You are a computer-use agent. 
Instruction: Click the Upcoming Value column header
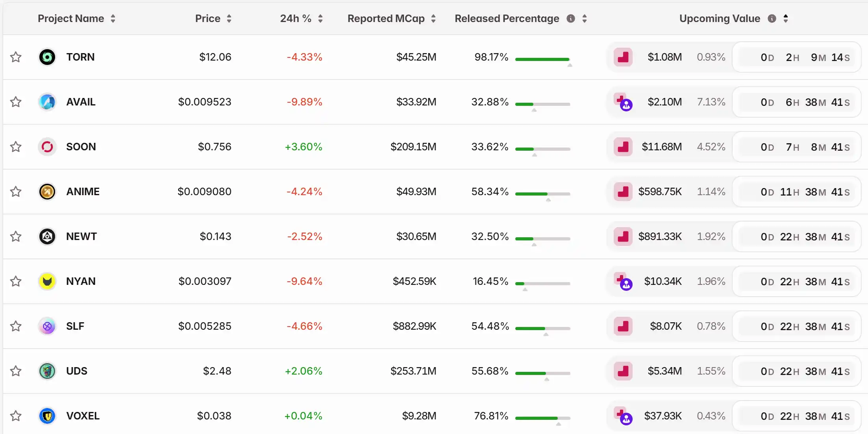(720, 18)
